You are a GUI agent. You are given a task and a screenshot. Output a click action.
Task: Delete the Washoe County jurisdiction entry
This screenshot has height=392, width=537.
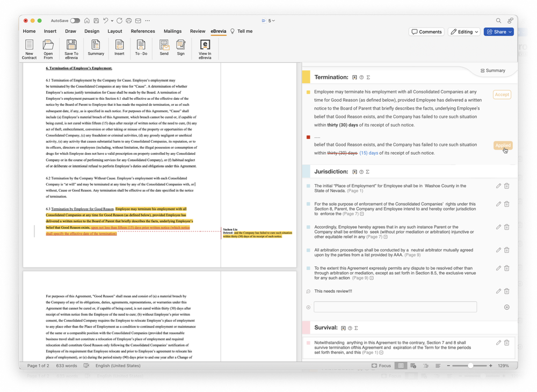pyautogui.click(x=506, y=186)
